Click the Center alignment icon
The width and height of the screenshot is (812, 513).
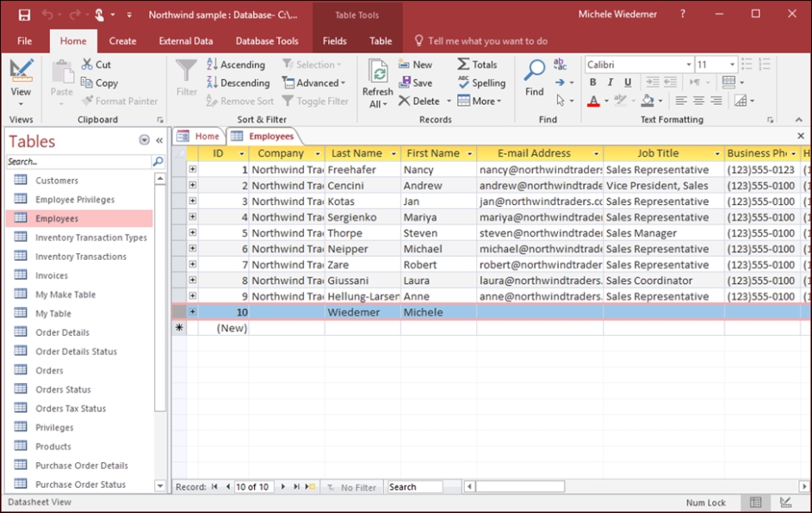(x=698, y=101)
